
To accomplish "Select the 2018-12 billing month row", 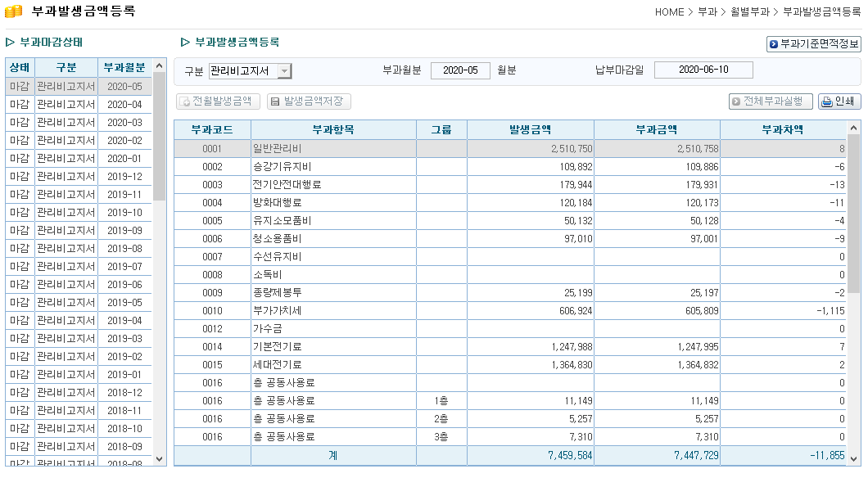I will click(x=79, y=393).
